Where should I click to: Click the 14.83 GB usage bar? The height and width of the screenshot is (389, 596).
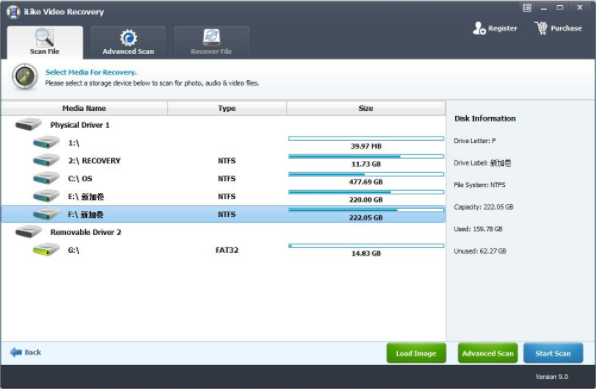click(366, 246)
